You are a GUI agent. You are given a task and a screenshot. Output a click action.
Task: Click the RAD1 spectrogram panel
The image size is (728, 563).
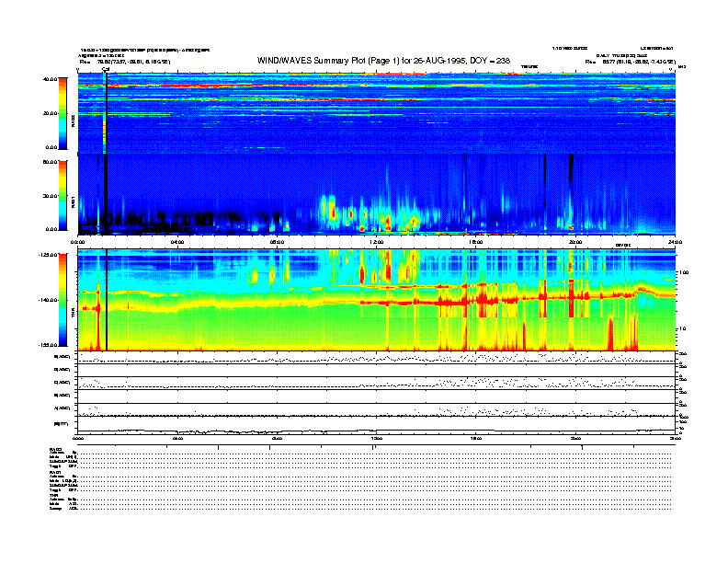coord(377,194)
